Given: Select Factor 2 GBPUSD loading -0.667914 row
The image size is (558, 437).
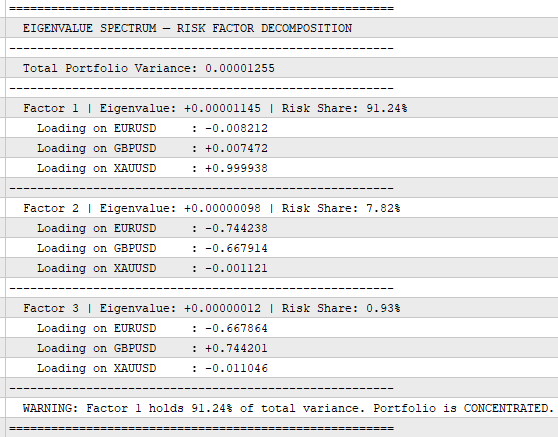Looking at the screenshot, I should (x=282, y=248).
